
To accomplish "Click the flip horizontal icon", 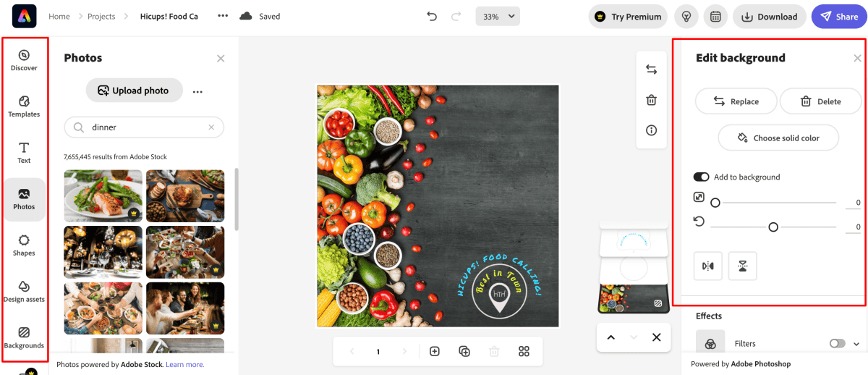I will (x=707, y=266).
